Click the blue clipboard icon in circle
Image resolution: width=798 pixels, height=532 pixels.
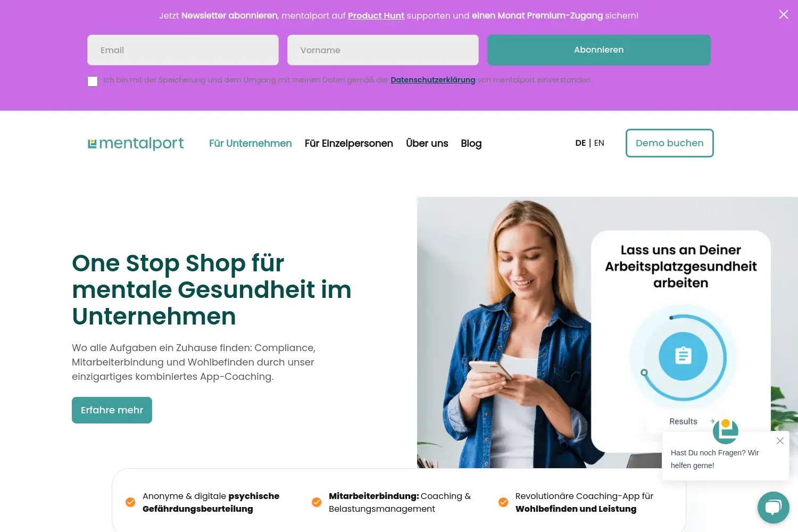click(x=683, y=356)
